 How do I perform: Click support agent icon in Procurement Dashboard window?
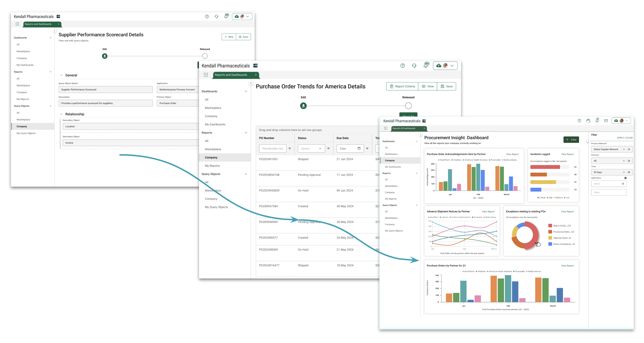[588, 121]
